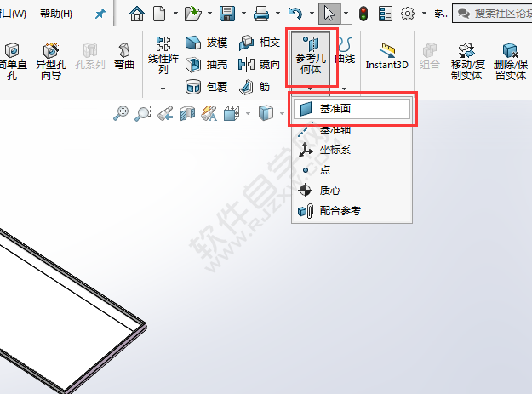532x394 pixels.
Task: Pin the menu bar with pushpin icon
Action: click(x=100, y=14)
